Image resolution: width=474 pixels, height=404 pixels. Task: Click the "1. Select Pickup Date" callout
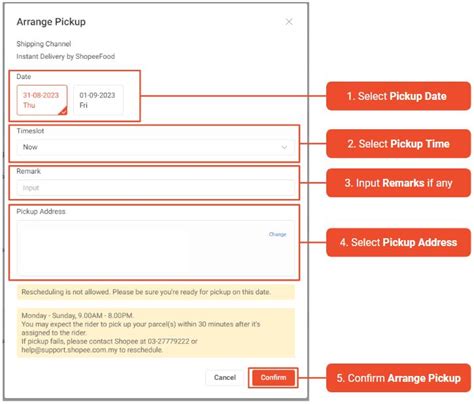[398, 96]
